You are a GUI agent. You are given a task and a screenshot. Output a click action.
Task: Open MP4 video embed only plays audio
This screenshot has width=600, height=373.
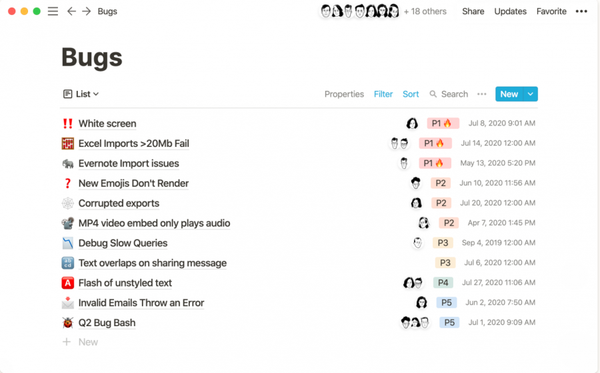[x=154, y=223]
